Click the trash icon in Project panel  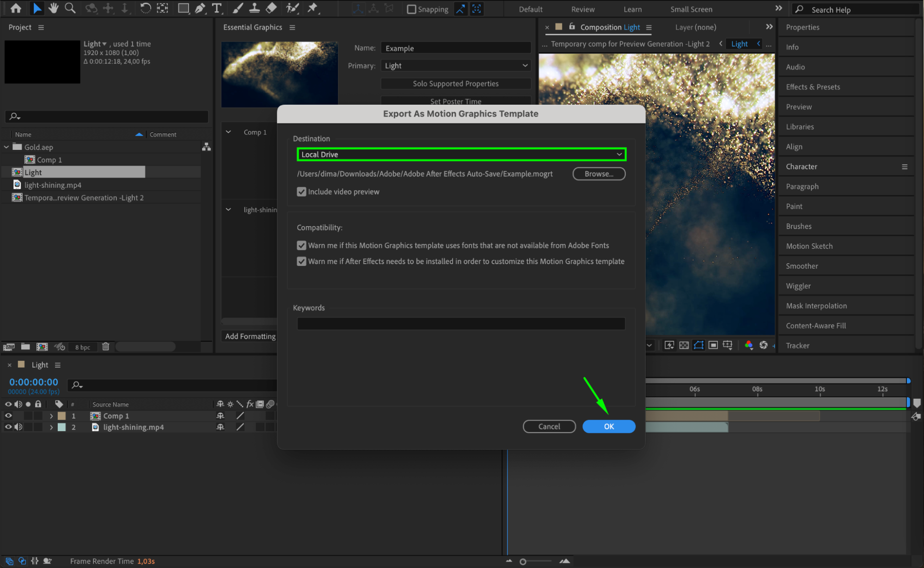(105, 346)
